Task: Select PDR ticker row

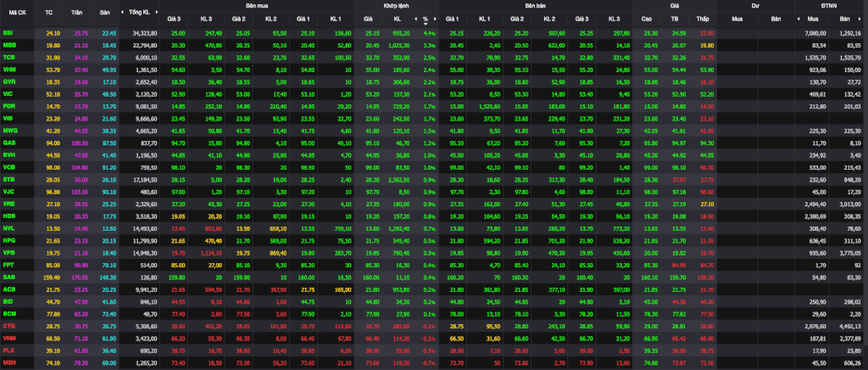Action: 8,106
